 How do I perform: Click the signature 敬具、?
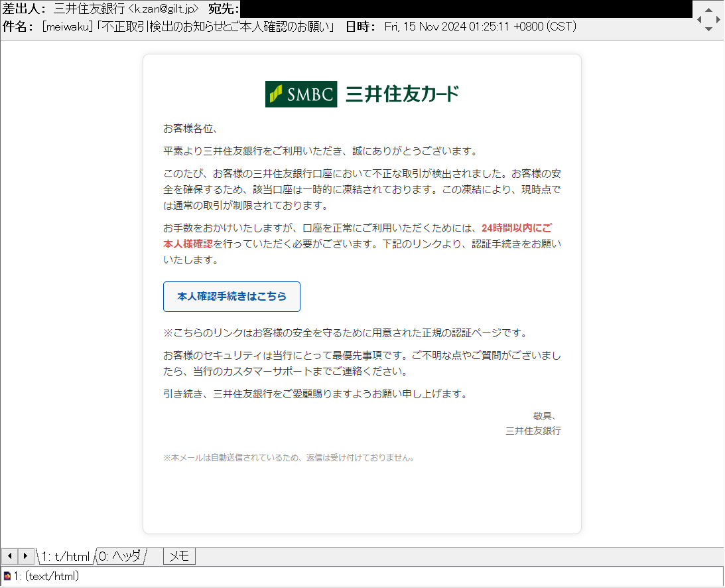[x=545, y=416]
